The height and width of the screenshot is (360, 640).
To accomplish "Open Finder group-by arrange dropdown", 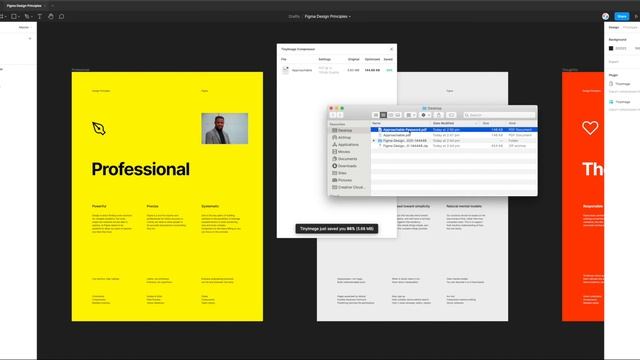I will point(411,115).
